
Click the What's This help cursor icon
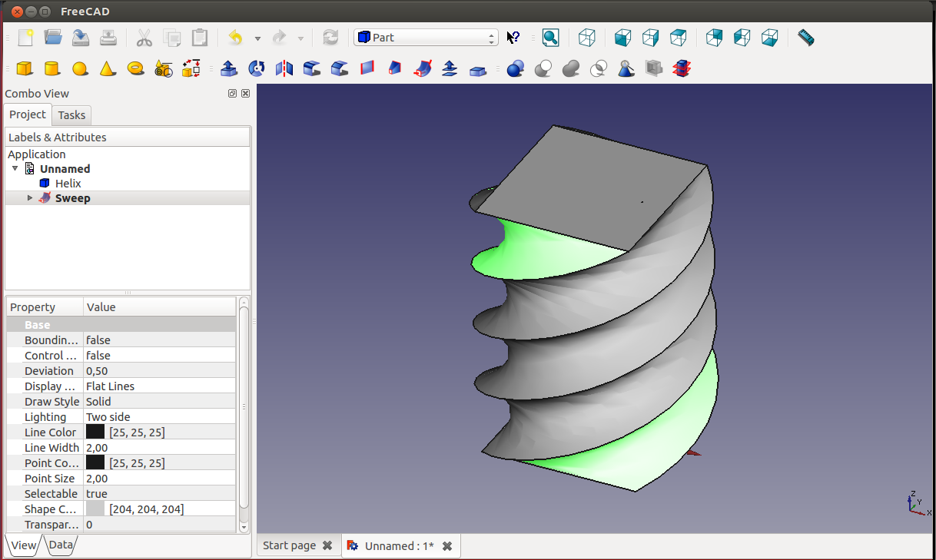(x=513, y=38)
